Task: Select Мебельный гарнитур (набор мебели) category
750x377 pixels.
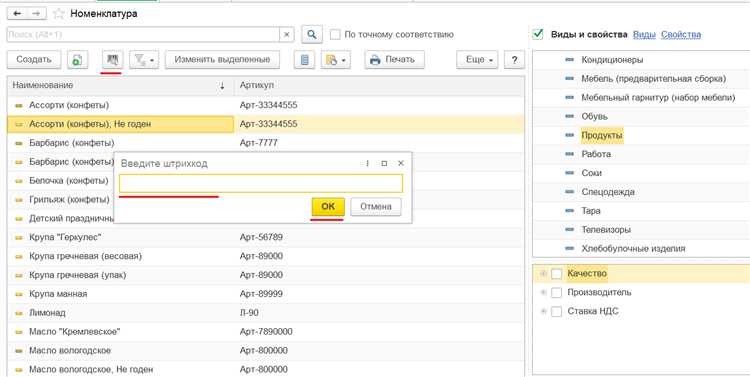Action: (x=658, y=98)
